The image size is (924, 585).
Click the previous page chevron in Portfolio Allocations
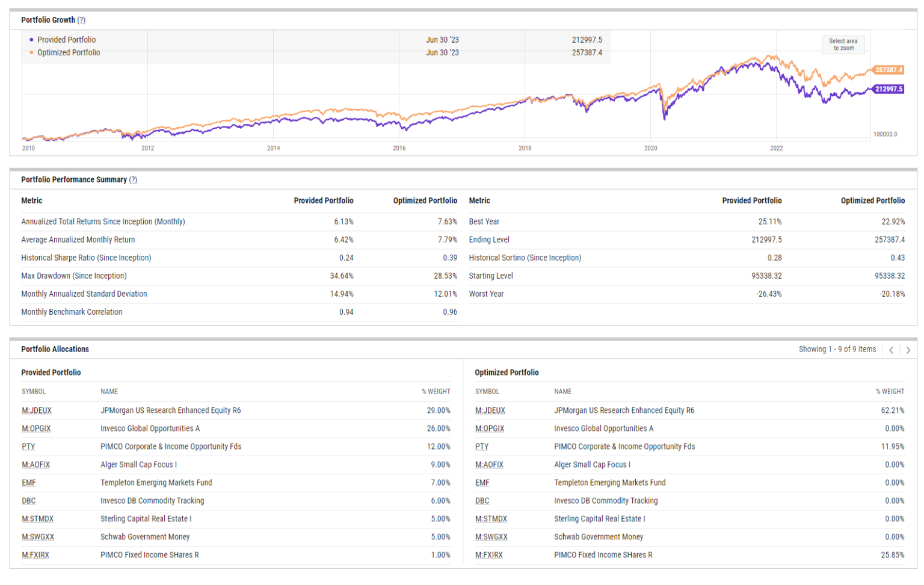tap(892, 349)
